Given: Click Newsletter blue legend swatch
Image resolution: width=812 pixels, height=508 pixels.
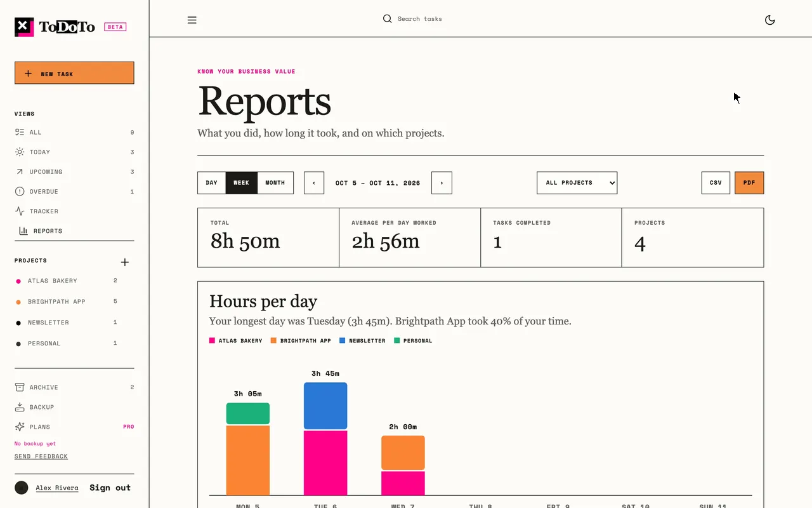Looking at the screenshot, I should pyautogui.click(x=343, y=341).
